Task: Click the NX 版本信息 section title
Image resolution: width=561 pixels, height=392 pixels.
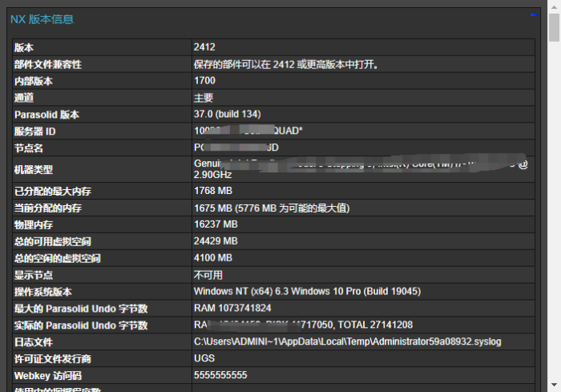Action: pos(42,18)
